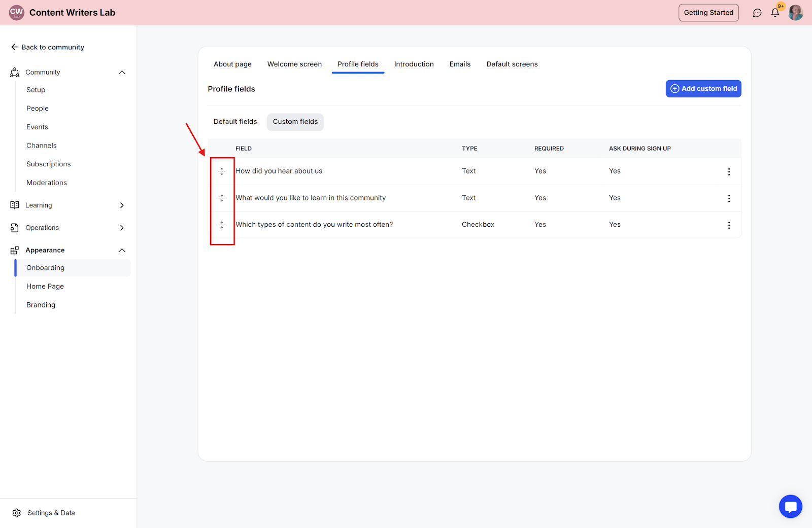This screenshot has width=812, height=528.
Task: Open People in the sidebar
Action: coord(38,109)
